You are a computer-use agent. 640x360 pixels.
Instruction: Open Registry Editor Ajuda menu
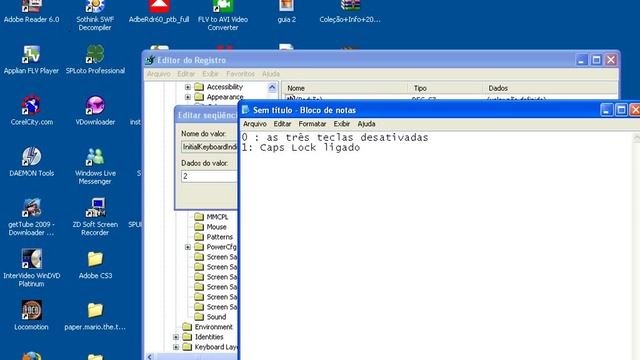[x=271, y=74]
